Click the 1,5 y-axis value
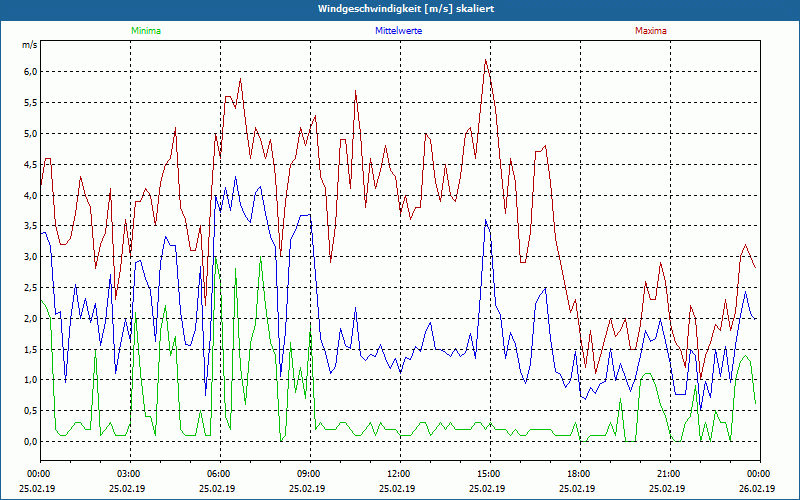The width and height of the screenshot is (800, 500). pos(31,349)
